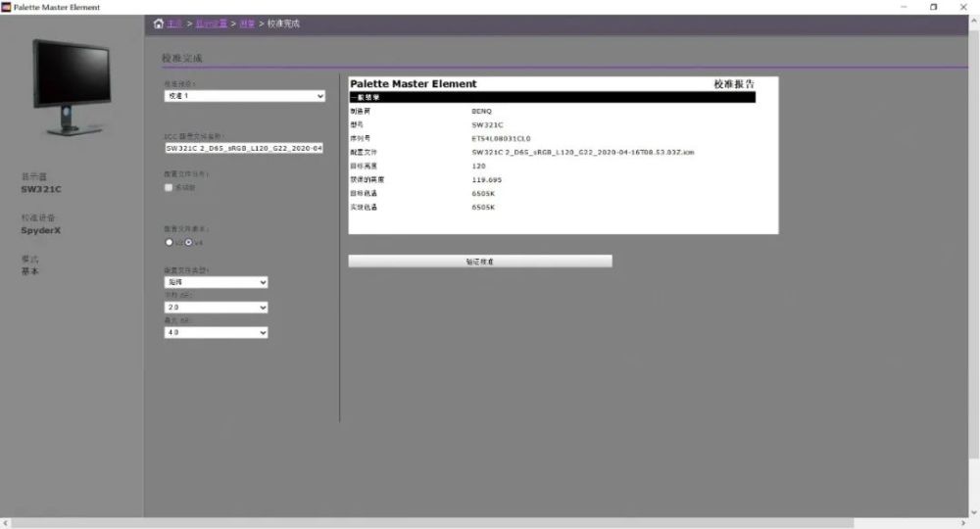Click the horizontal scrollbar at the bottom
Image resolution: width=980 pixels, height=529 pixels.
[432, 523]
